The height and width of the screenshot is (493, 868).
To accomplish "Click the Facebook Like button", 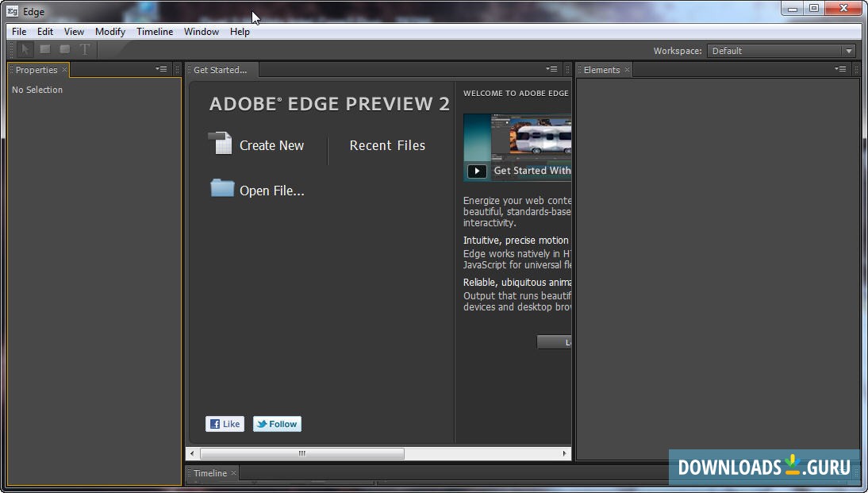I will click(225, 424).
